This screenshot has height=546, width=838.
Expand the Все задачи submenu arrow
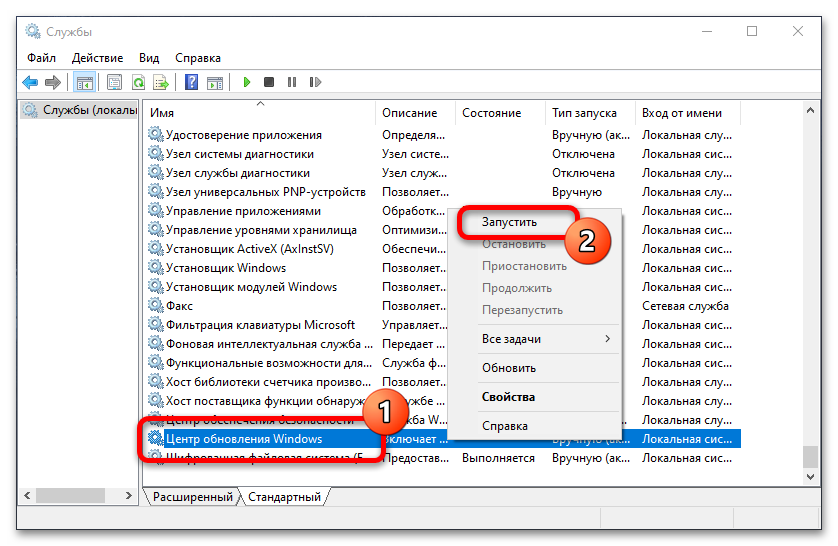[608, 339]
